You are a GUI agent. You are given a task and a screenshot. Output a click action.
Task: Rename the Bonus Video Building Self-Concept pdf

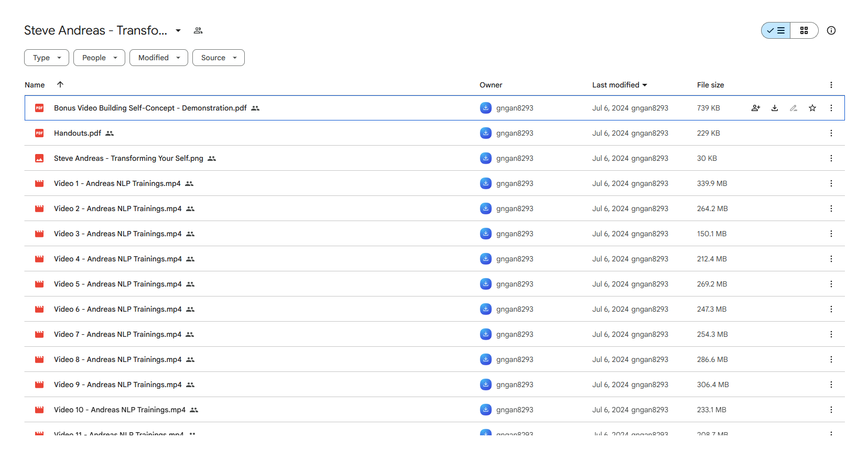coord(794,108)
